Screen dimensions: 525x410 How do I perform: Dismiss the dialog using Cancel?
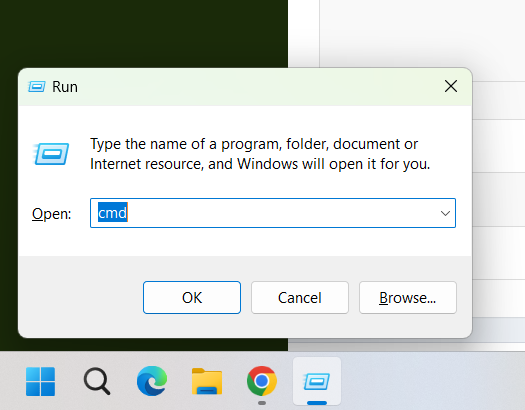tap(300, 298)
